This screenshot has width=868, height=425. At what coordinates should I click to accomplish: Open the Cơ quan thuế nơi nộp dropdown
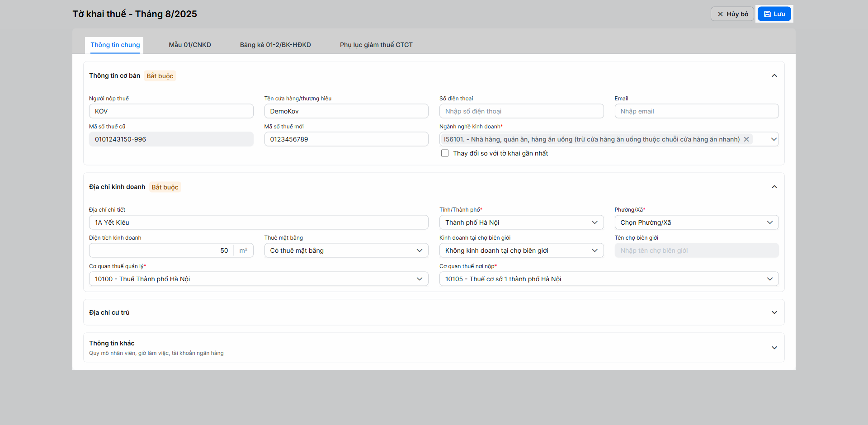pyautogui.click(x=609, y=279)
